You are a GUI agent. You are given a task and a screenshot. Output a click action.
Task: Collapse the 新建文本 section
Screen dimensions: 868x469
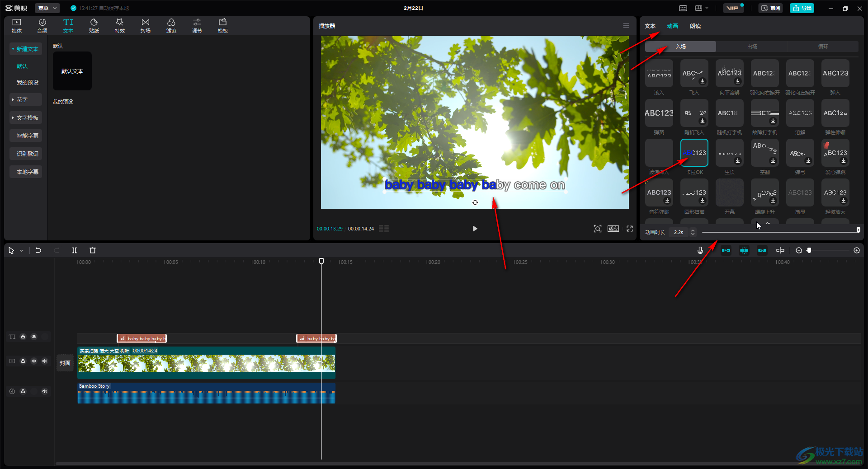pos(26,49)
